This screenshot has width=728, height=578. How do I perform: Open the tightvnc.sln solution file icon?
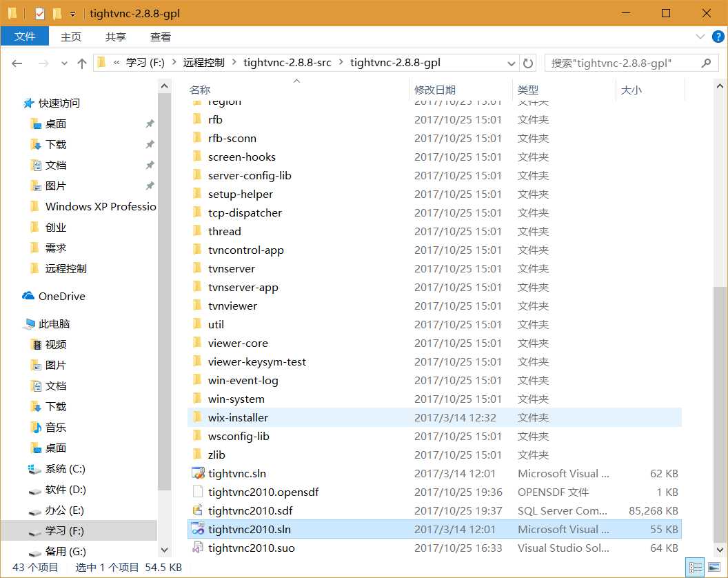point(198,473)
